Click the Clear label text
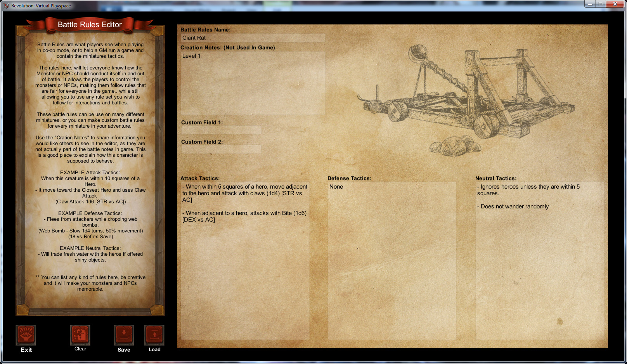 (80, 348)
